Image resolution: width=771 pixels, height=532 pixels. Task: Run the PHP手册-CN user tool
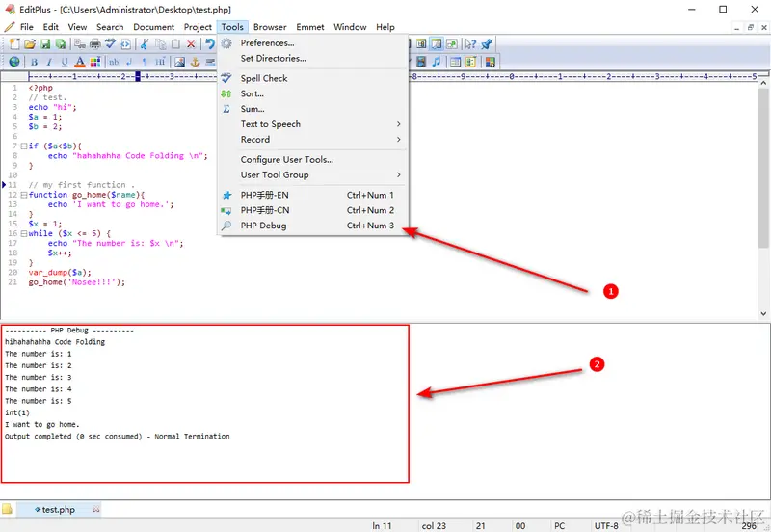(x=312, y=210)
